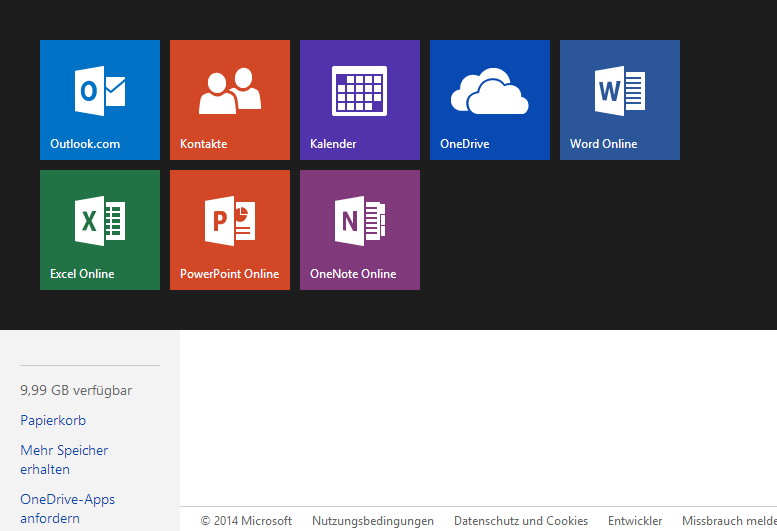This screenshot has height=531, width=777.
Task: Open Nutzungsbedingungen in the footer
Action: [x=373, y=521]
